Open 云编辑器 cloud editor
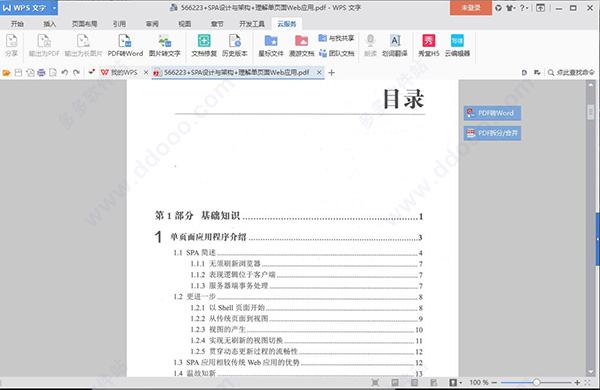This screenshot has height=390, width=600. tap(457, 45)
